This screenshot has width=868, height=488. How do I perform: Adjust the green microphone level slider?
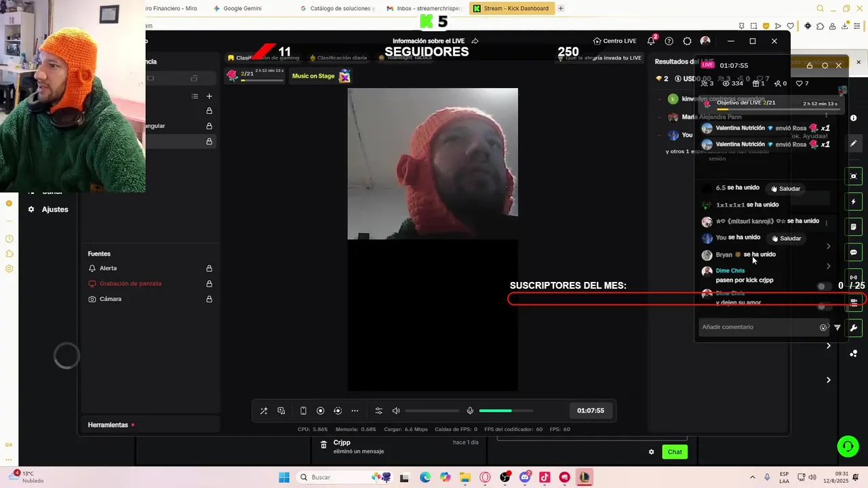pos(506,411)
